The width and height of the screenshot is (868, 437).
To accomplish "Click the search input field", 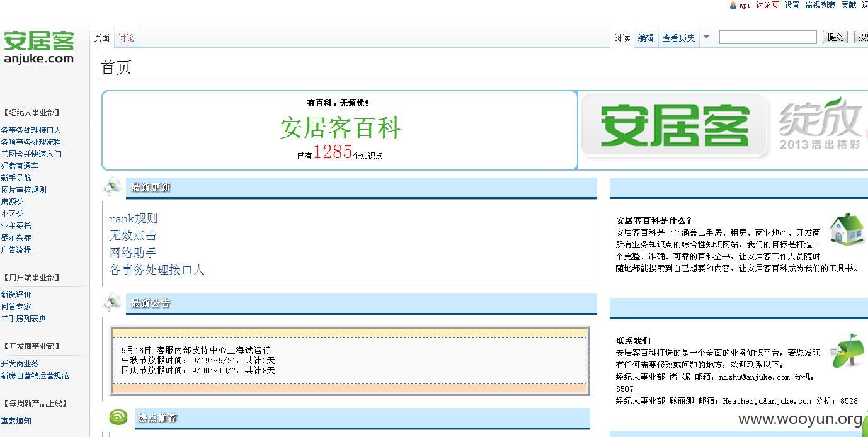I will pos(768,37).
